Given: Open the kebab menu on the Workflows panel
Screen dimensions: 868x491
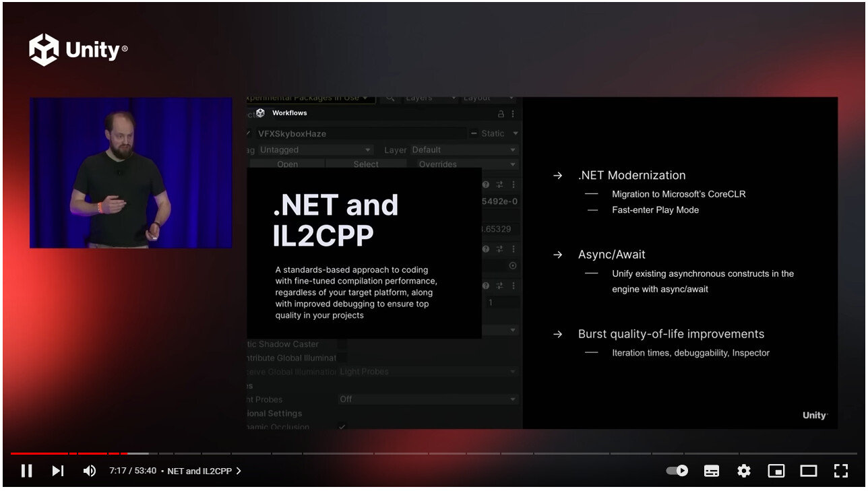Looking at the screenshot, I should (513, 114).
